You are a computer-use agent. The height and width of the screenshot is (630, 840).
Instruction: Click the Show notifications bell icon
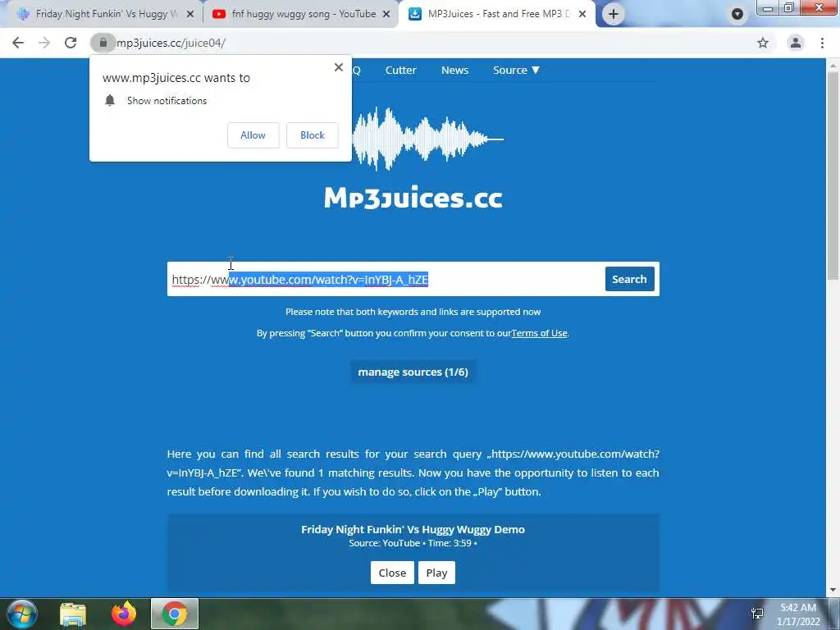pos(110,100)
